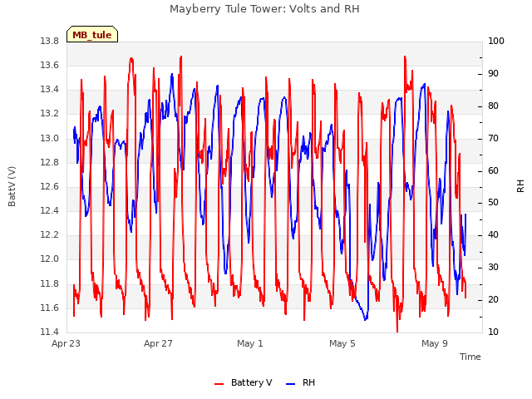Click the 13.6 left axis value
Image resolution: width=532 pixels, height=399 pixels.
[x=50, y=66]
